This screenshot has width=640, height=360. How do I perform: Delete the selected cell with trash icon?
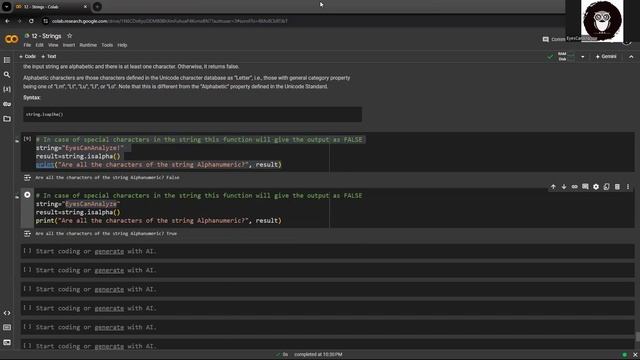click(617, 187)
